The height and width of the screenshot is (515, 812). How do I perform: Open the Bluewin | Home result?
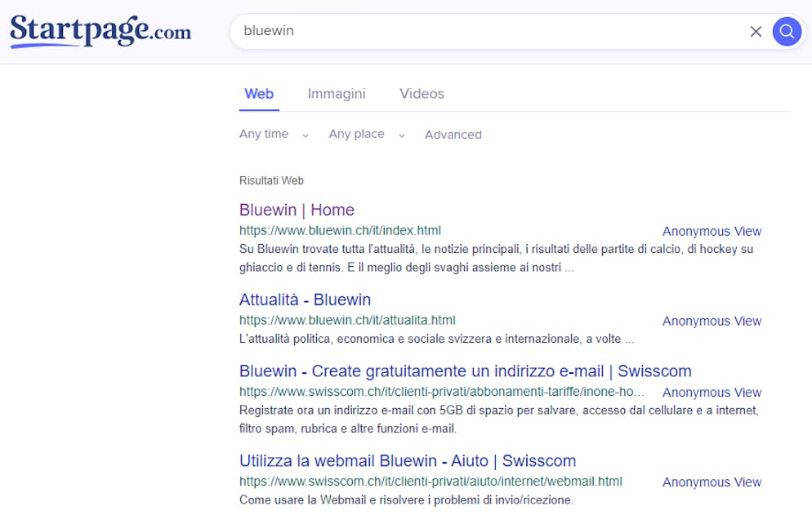(297, 210)
